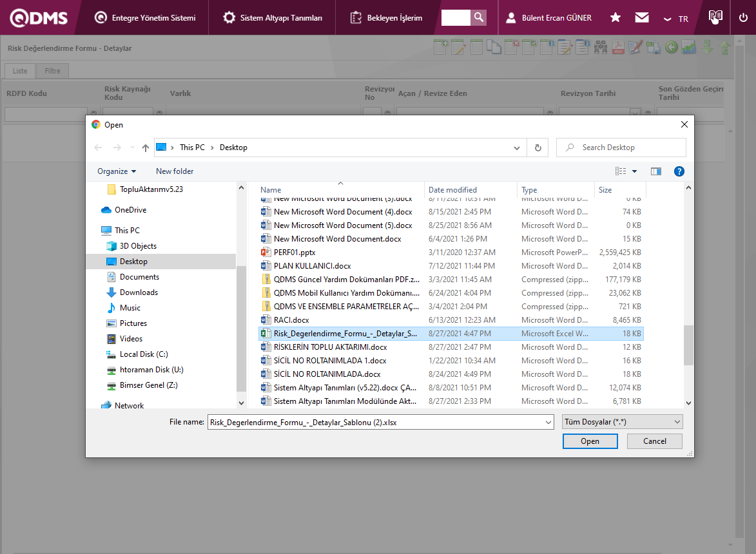This screenshot has width=756, height=554.
Task: Click the refresh button beside address bar
Action: [x=538, y=148]
